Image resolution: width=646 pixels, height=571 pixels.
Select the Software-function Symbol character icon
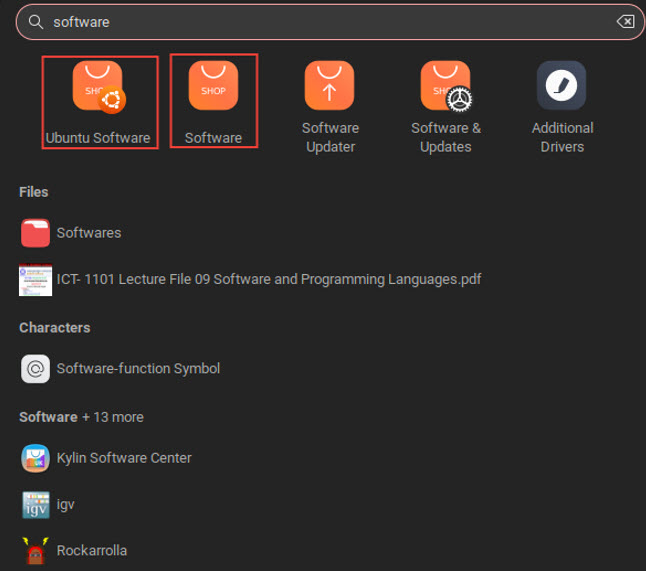click(x=35, y=369)
